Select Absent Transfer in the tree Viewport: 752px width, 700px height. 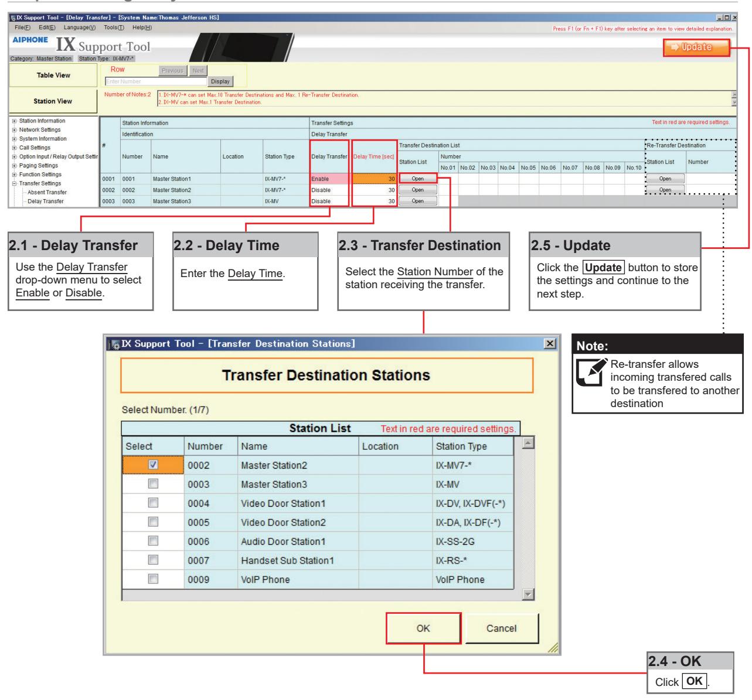[x=47, y=192]
